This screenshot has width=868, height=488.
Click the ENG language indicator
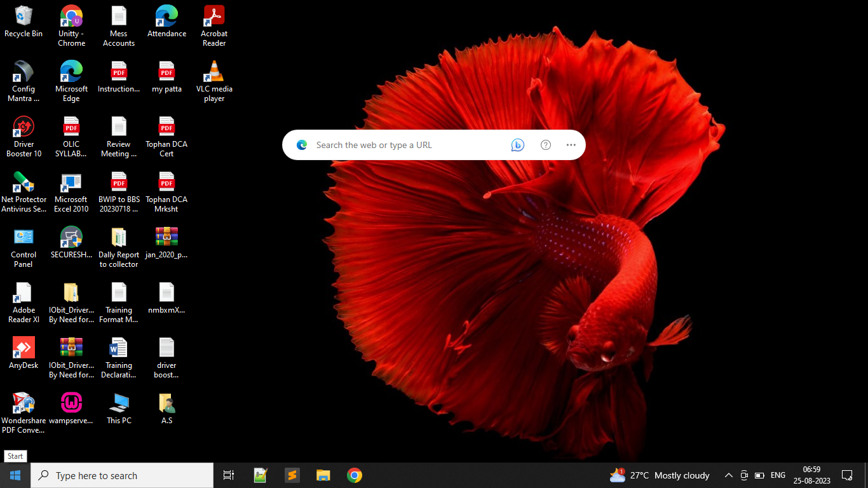pyautogui.click(x=778, y=475)
